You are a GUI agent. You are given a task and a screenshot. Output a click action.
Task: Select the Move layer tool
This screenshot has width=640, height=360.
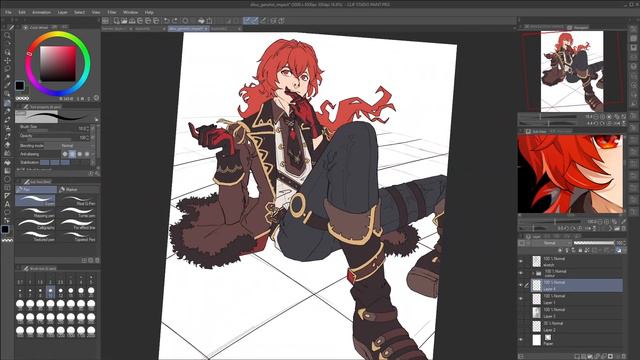tap(7, 60)
